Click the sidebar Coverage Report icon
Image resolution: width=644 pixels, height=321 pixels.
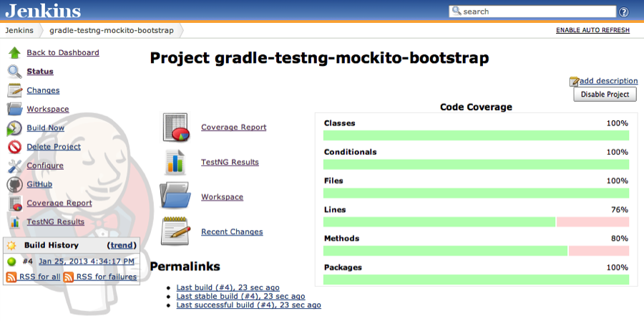click(15, 203)
